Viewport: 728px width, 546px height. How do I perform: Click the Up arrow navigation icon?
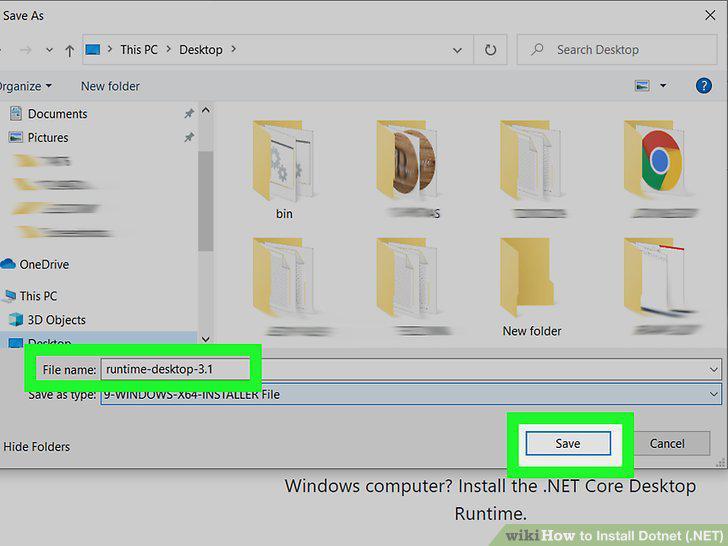(x=70, y=50)
